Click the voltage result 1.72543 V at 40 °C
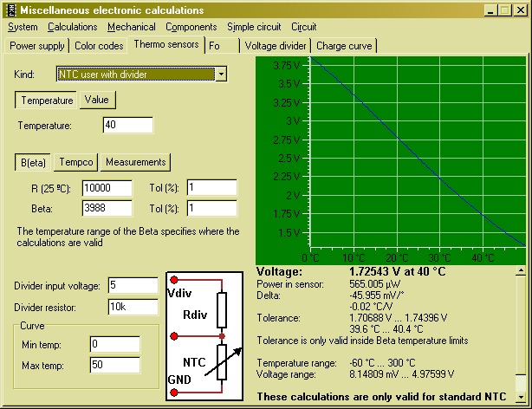The width and height of the screenshot is (532, 409). tap(398, 271)
